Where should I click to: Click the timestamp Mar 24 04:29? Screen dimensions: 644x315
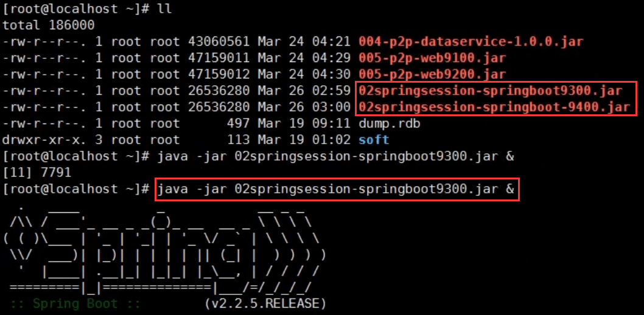[304, 58]
